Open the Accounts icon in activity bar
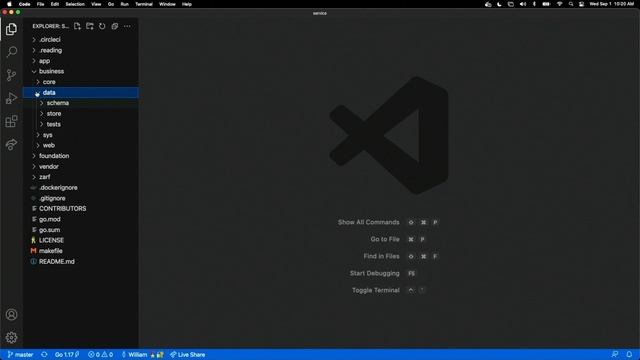Image resolution: width=640 pixels, height=360 pixels. (11, 315)
